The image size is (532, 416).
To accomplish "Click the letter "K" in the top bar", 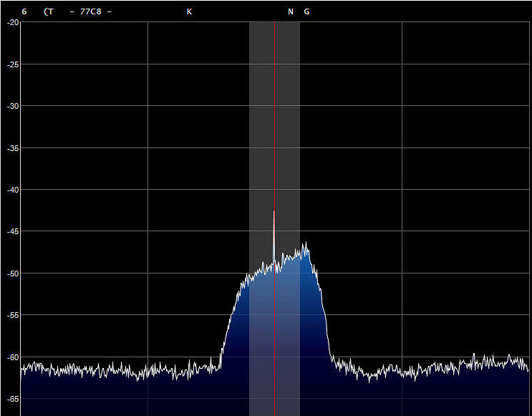I will tap(189, 12).
